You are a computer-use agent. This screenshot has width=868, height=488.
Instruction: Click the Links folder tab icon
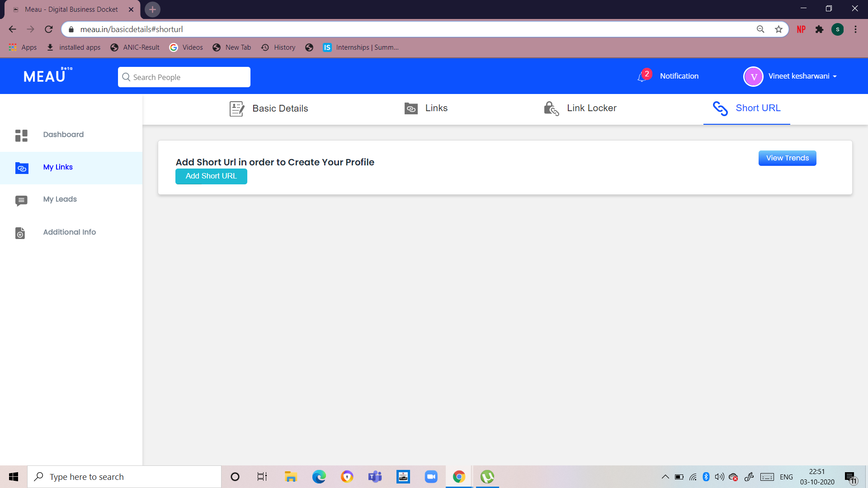411,108
